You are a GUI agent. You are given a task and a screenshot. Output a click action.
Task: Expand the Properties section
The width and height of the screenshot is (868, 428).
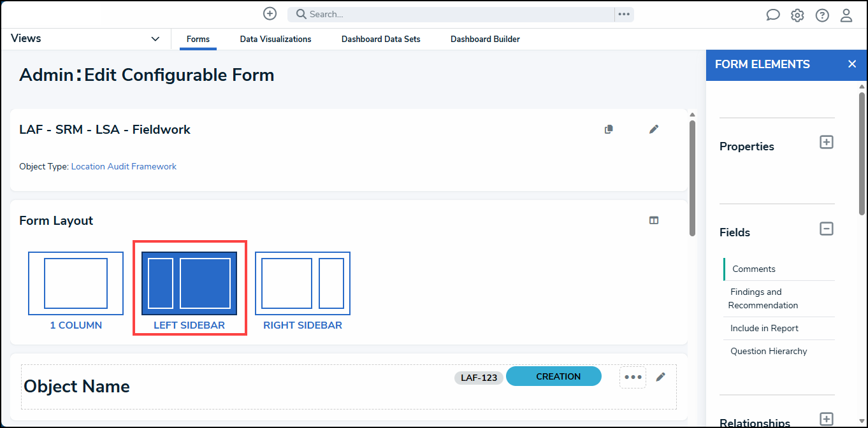[826, 142]
